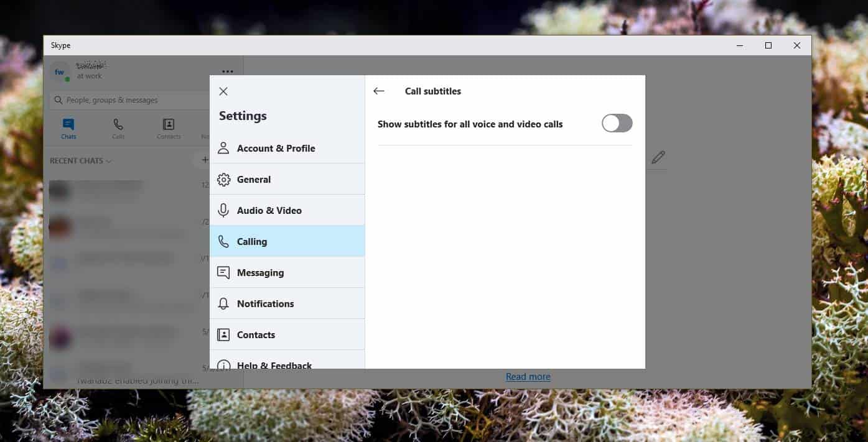Select the Calling settings section
Image resolution: width=868 pixels, height=442 pixels.
pos(287,241)
